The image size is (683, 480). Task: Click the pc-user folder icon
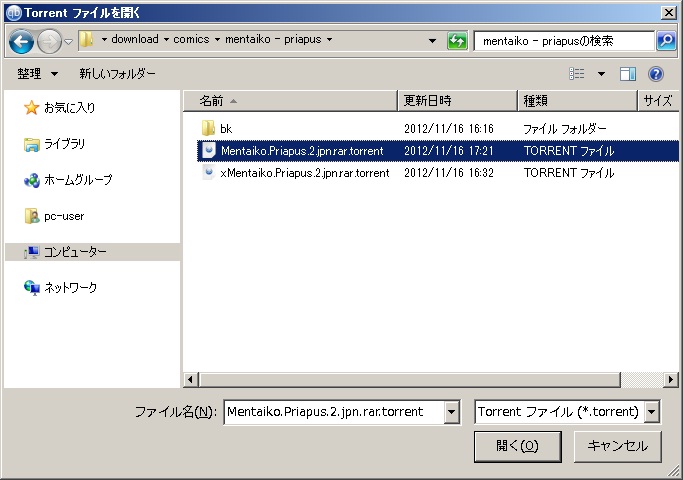click(x=31, y=216)
